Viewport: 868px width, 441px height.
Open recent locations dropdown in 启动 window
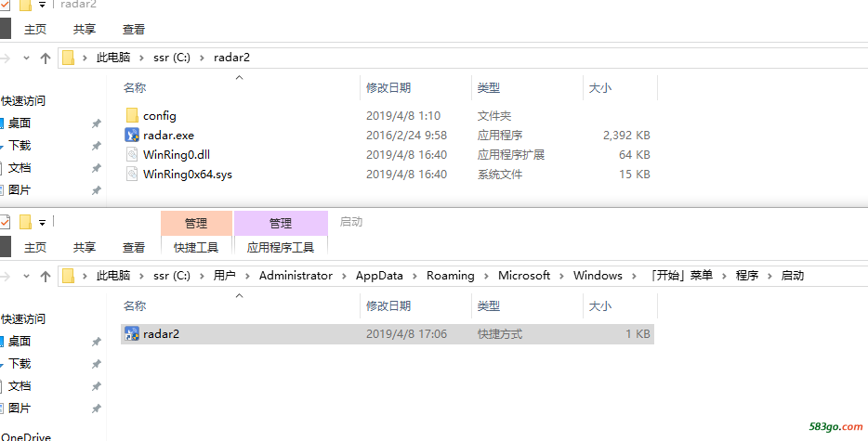pyautogui.click(x=26, y=276)
